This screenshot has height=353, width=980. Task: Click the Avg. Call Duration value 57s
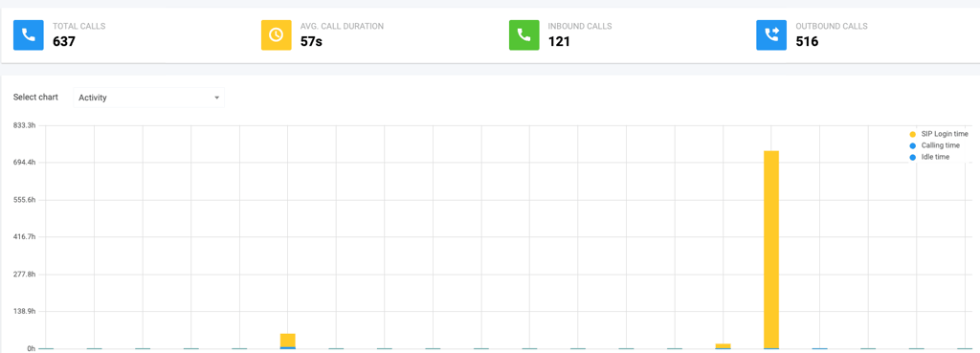pos(310,42)
